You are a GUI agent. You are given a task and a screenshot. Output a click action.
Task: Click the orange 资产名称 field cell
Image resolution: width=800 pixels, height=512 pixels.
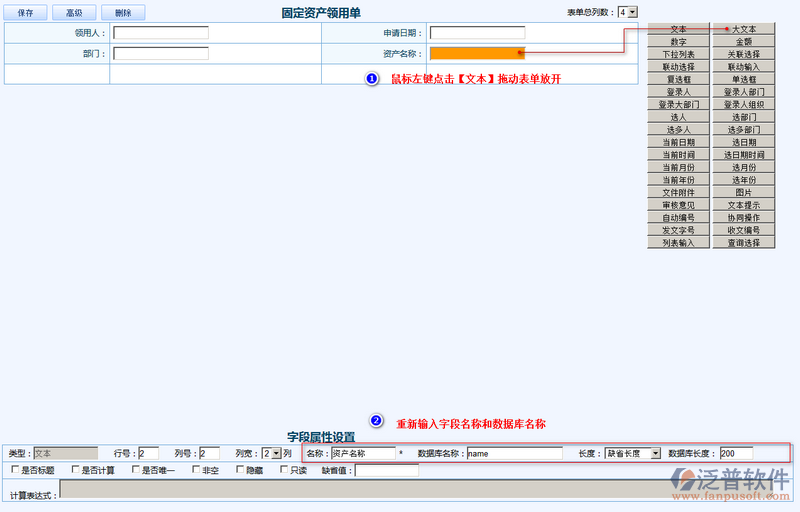click(477, 53)
